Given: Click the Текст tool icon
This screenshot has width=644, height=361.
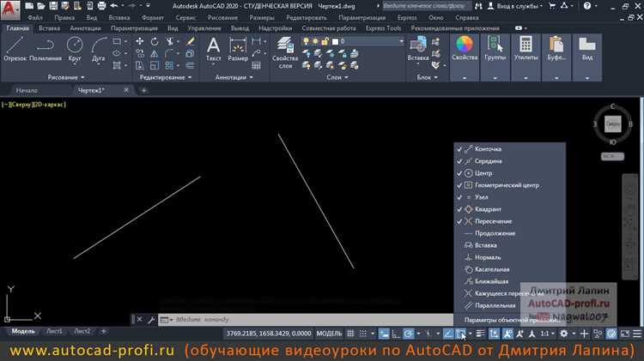Looking at the screenshot, I should pos(213,49).
